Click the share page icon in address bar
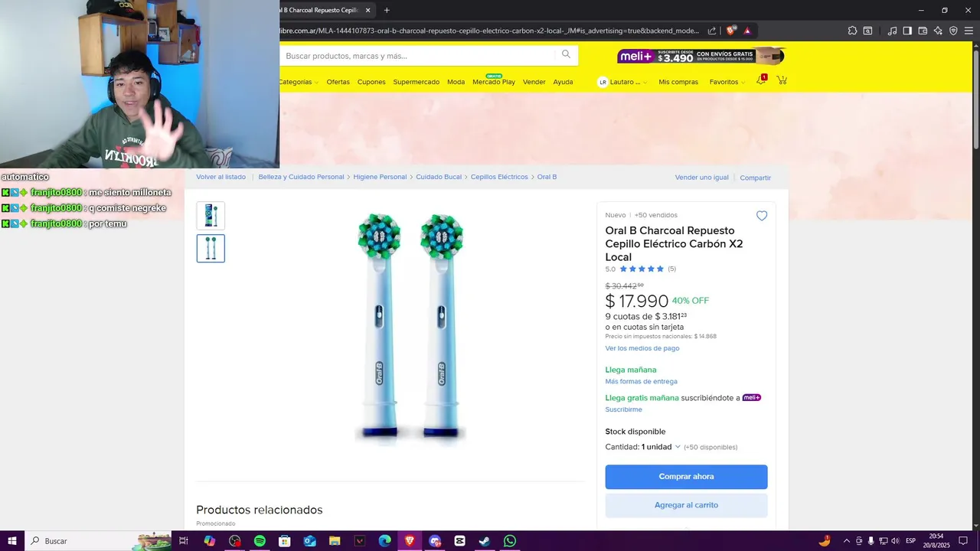Image resolution: width=980 pixels, height=551 pixels. tap(712, 31)
